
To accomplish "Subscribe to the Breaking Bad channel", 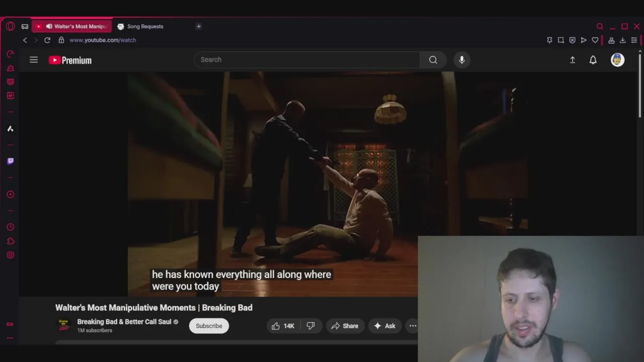I will tap(209, 326).
